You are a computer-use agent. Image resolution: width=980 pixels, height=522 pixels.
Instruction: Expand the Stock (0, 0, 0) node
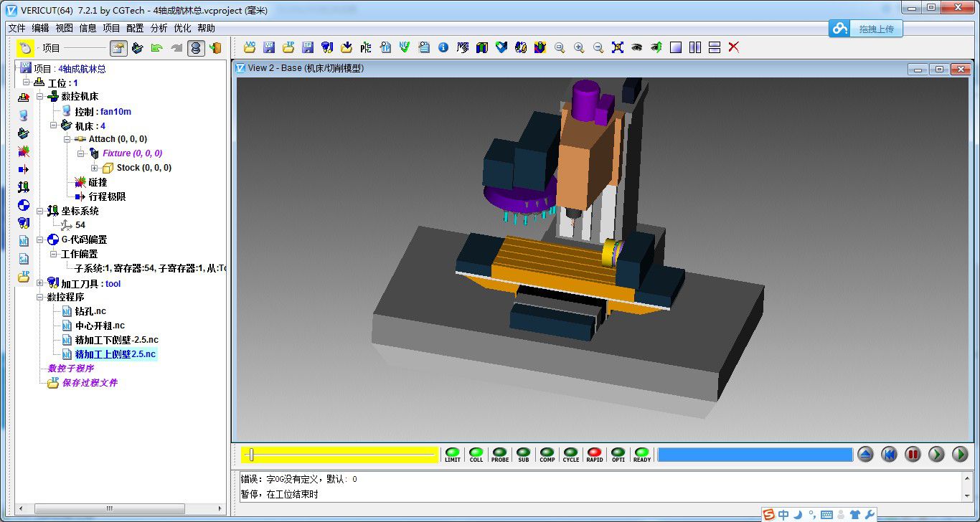[94, 168]
